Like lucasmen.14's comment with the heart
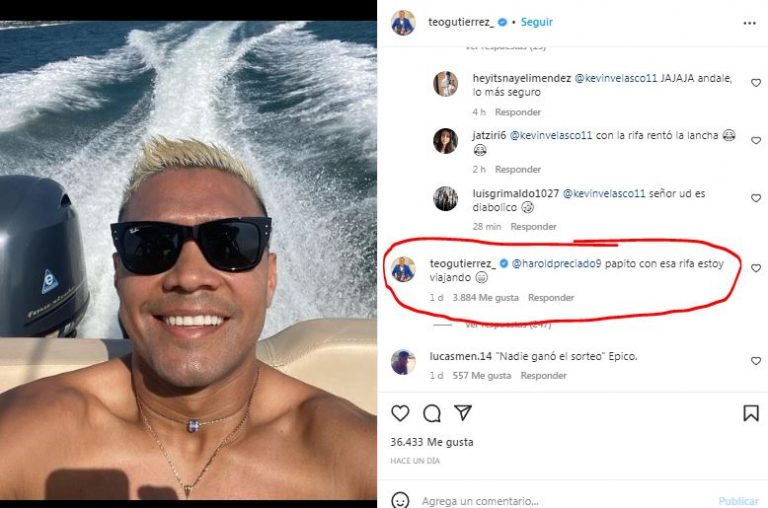768x508 pixels. point(756,361)
